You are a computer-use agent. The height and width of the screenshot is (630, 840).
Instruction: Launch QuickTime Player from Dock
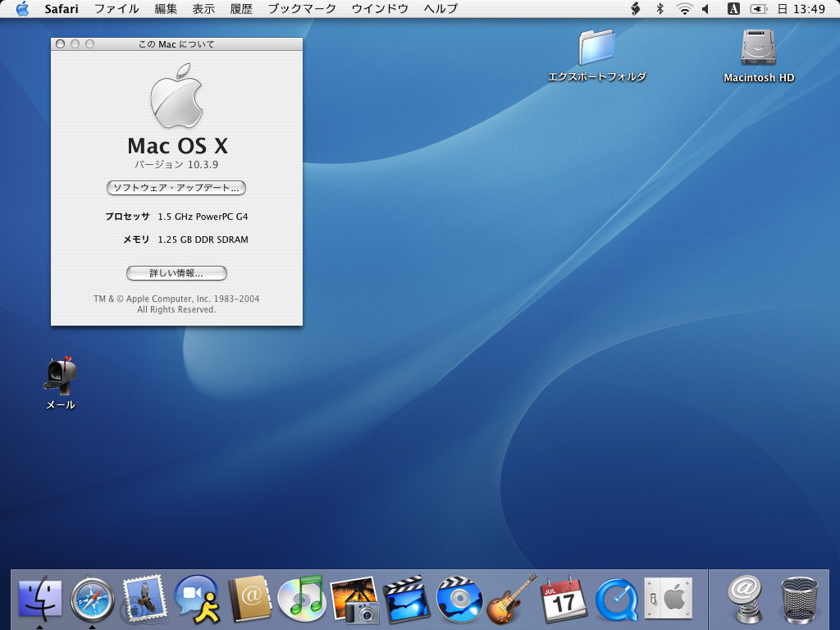click(617, 600)
